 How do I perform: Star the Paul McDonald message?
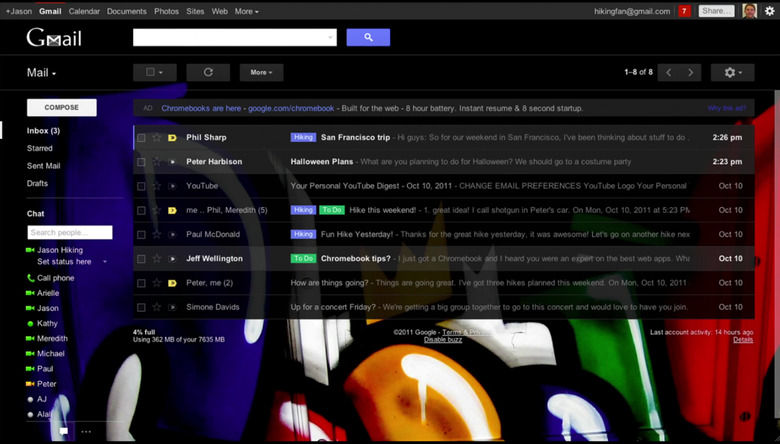point(157,234)
